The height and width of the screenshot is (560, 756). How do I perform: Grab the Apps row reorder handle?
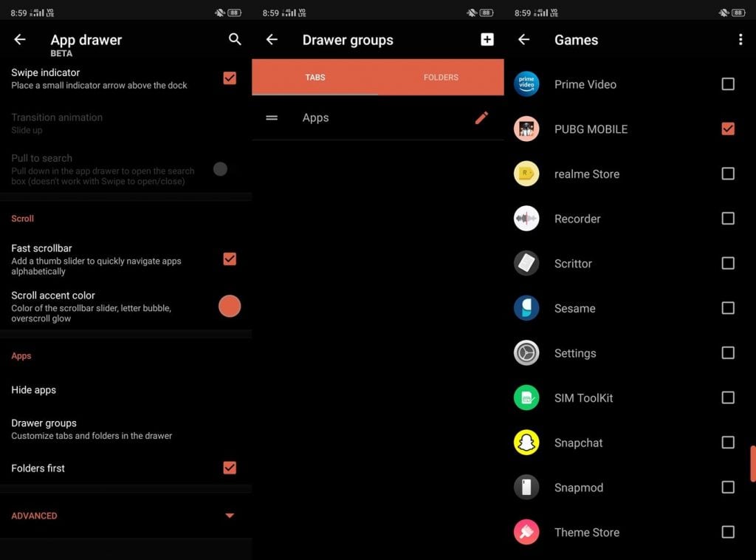(x=272, y=117)
